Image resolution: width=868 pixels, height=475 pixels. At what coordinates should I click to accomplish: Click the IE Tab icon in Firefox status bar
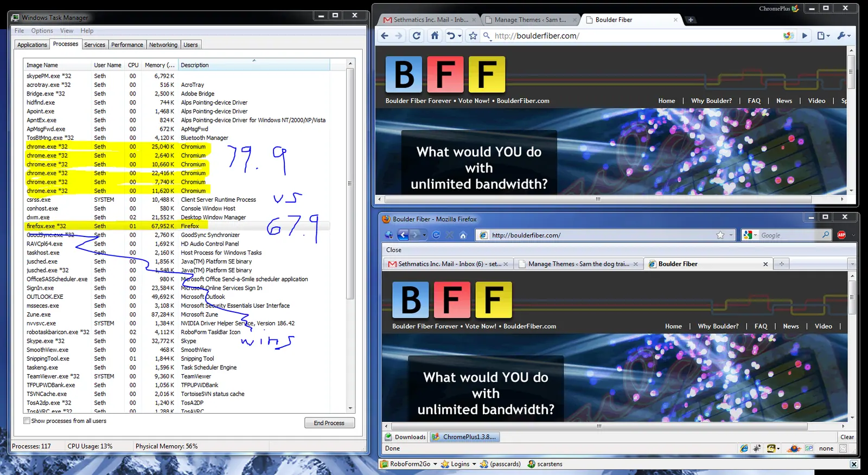[744, 448]
